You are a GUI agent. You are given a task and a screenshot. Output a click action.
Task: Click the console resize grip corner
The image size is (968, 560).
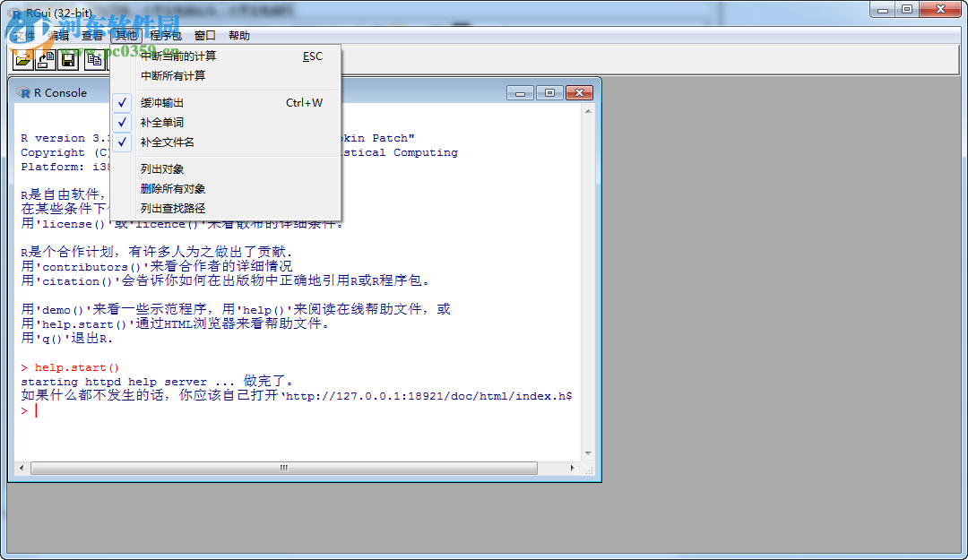(x=588, y=470)
